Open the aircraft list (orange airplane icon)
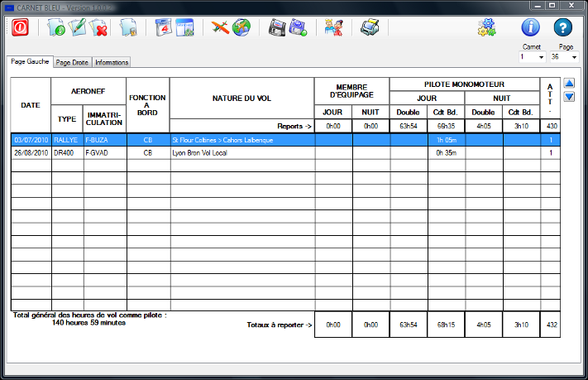 [x=220, y=27]
